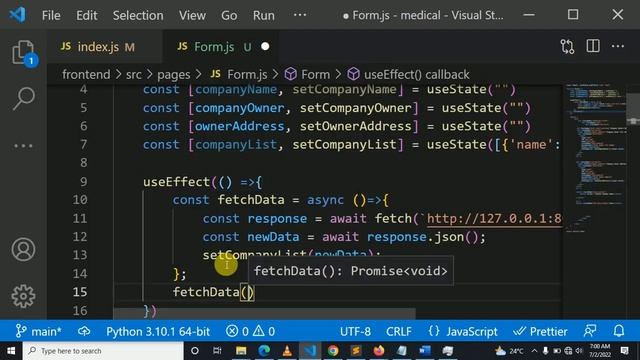Open Google Chrome from the taskbar
The width and height of the screenshot is (640, 360).
click(x=333, y=351)
